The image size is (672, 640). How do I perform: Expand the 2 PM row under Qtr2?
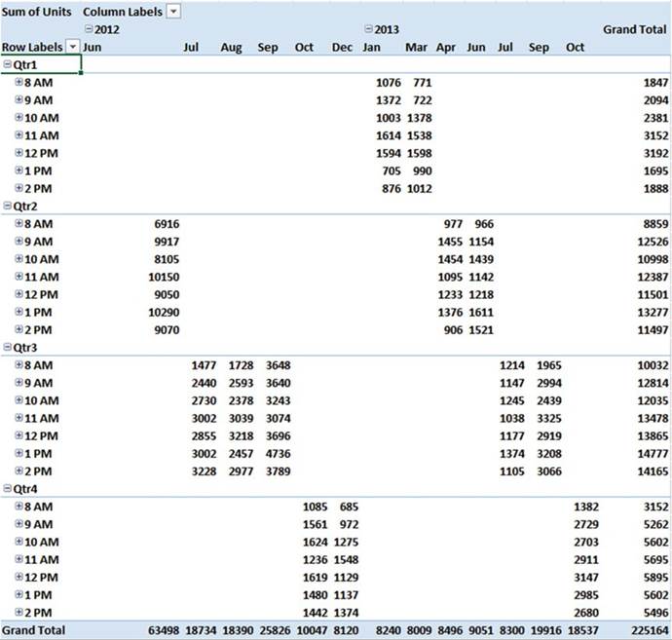pyautogui.click(x=19, y=329)
